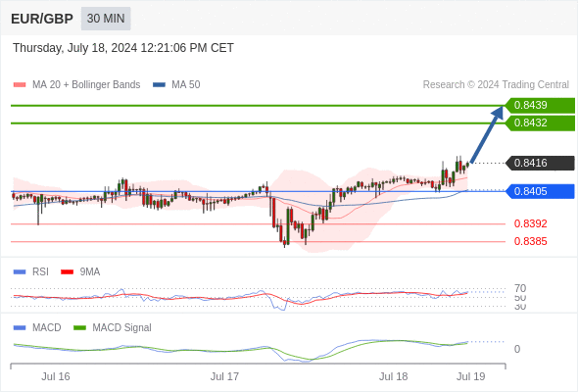Select the 0.8432 green resistance price label
This screenshot has height=392, width=578.
pos(540,122)
